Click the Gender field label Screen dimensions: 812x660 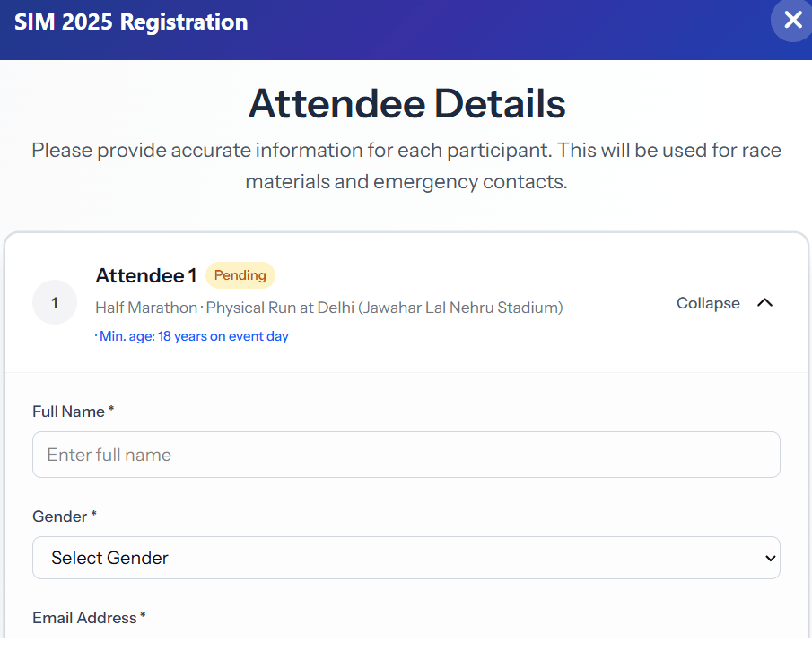[x=59, y=517]
